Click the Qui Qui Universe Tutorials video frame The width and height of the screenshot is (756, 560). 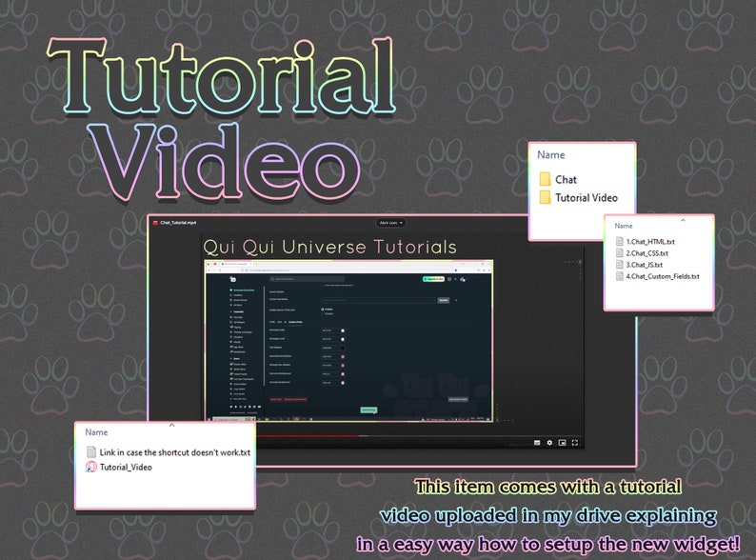[x=348, y=341]
